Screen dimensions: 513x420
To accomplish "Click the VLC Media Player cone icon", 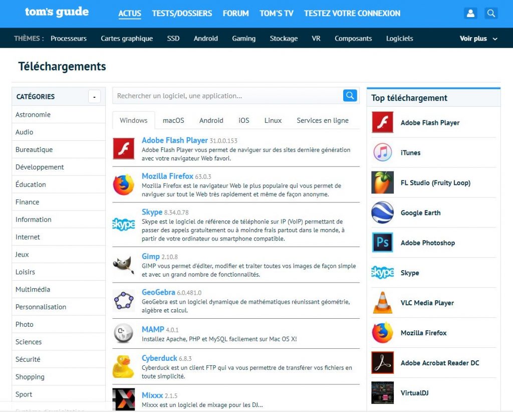I will click(x=382, y=303).
